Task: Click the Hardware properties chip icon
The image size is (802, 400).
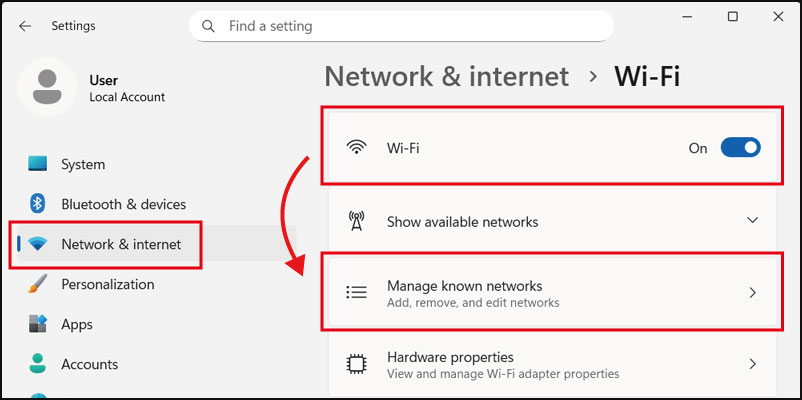Action: point(356,364)
